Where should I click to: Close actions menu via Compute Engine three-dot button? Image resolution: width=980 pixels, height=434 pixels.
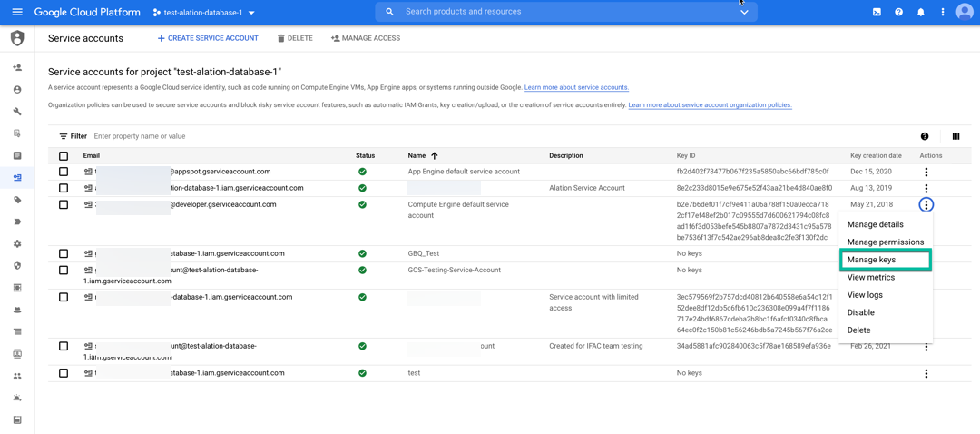(926, 204)
